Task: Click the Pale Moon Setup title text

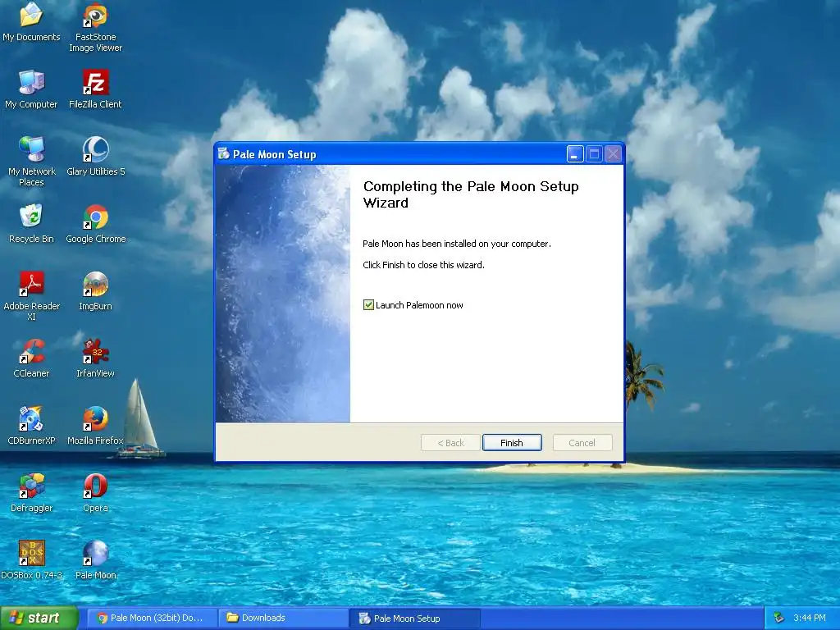Action: [274, 154]
